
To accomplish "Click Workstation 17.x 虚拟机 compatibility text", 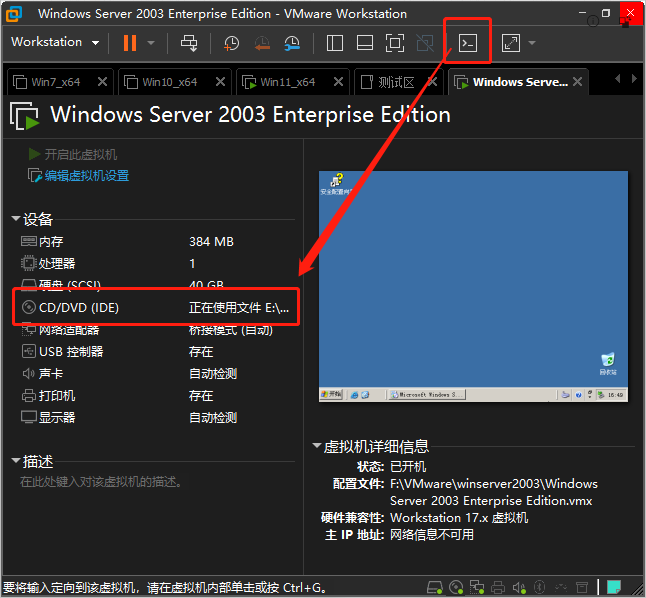I will (459, 518).
